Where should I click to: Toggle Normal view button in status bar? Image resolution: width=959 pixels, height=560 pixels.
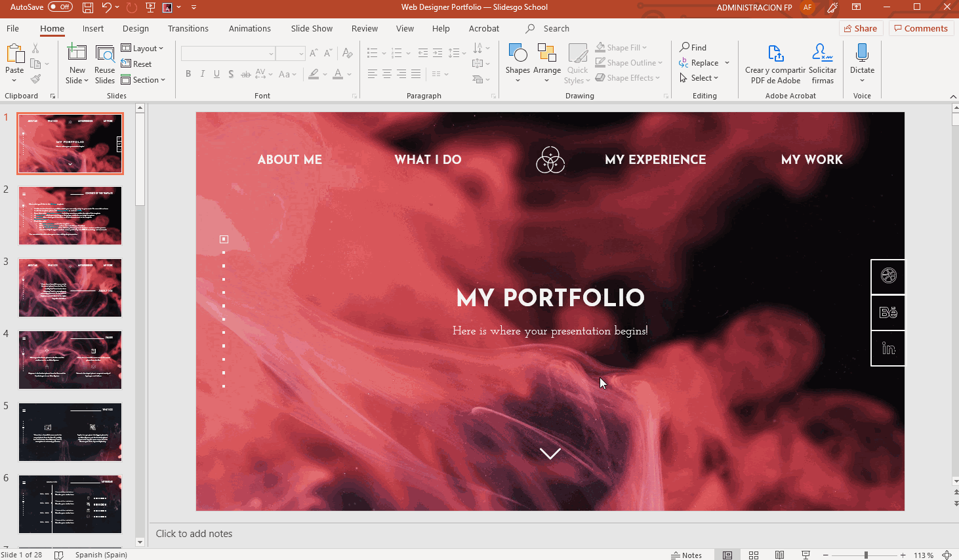click(x=727, y=555)
